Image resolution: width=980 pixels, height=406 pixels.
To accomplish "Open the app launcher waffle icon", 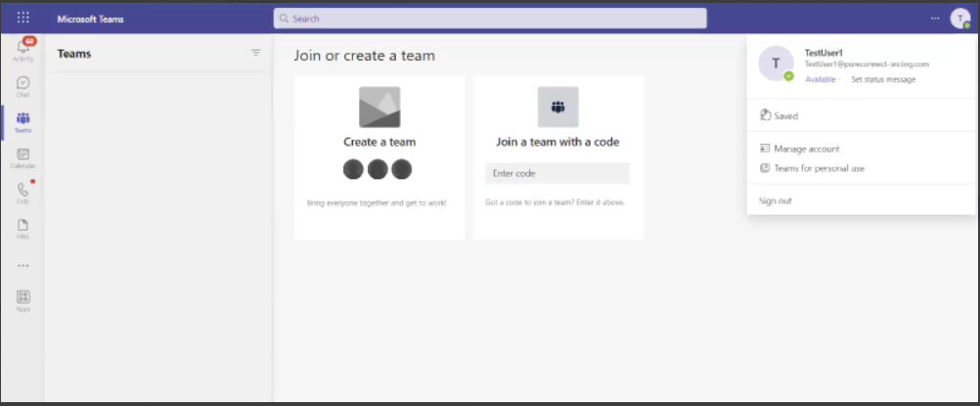I will tap(23, 19).
